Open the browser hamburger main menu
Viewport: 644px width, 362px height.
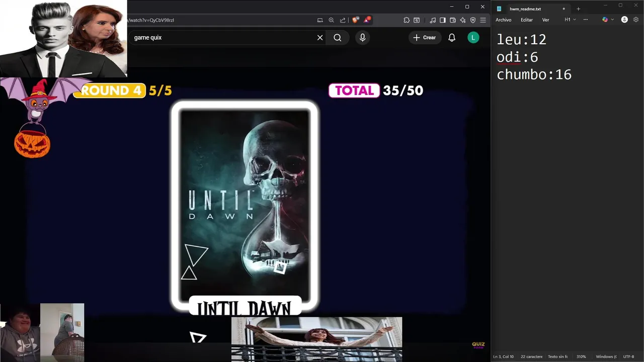coord(483,20)
